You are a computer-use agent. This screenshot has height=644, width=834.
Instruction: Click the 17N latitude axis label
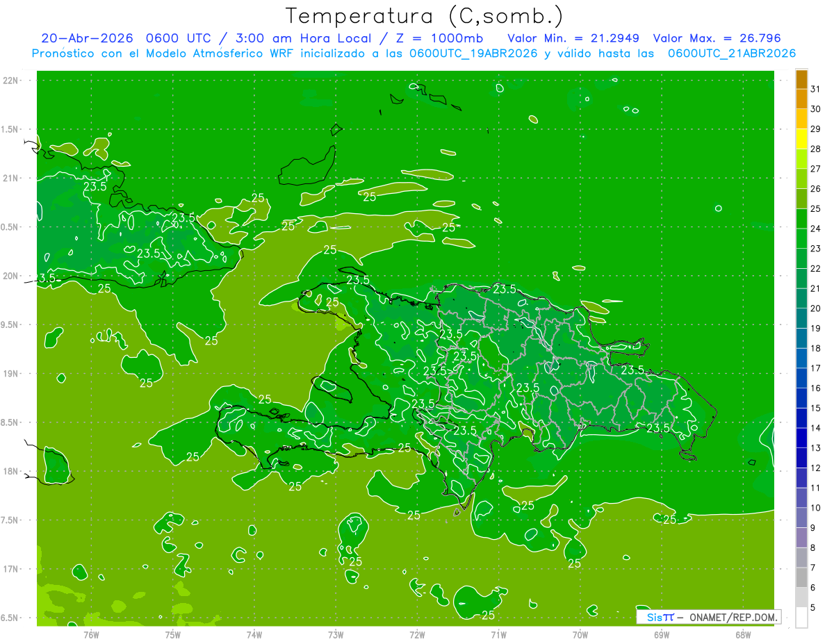click(10, 569)
